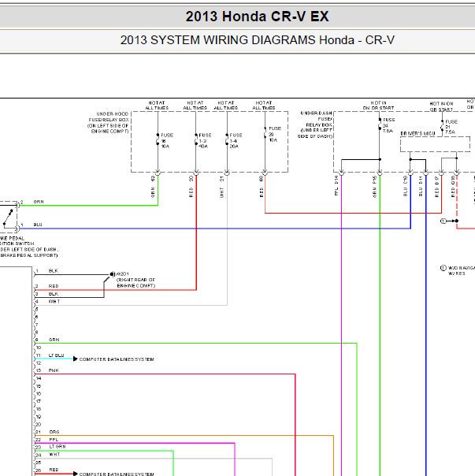Click the WHT label at pin 24
475x476 pixels.
(x=54, y=455)
